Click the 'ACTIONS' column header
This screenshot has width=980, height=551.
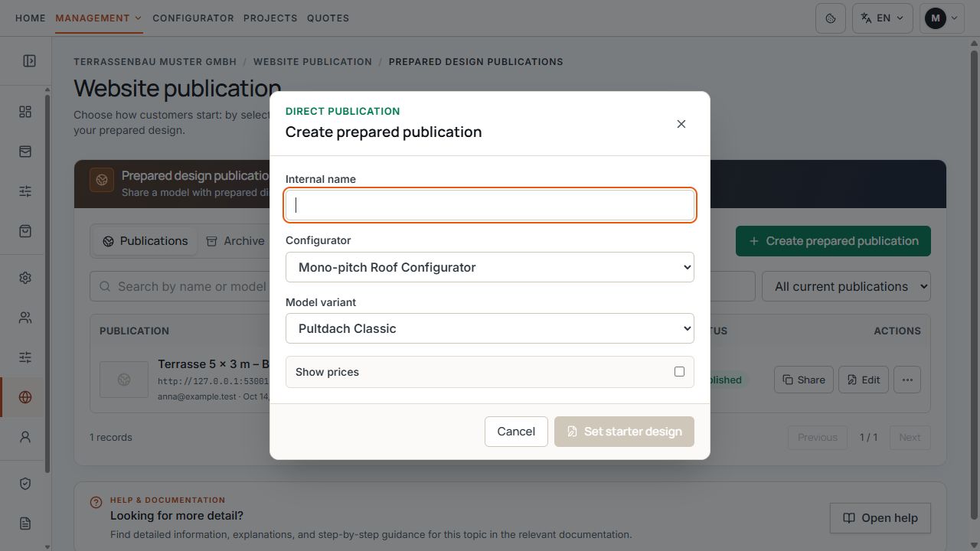(897, 331)
